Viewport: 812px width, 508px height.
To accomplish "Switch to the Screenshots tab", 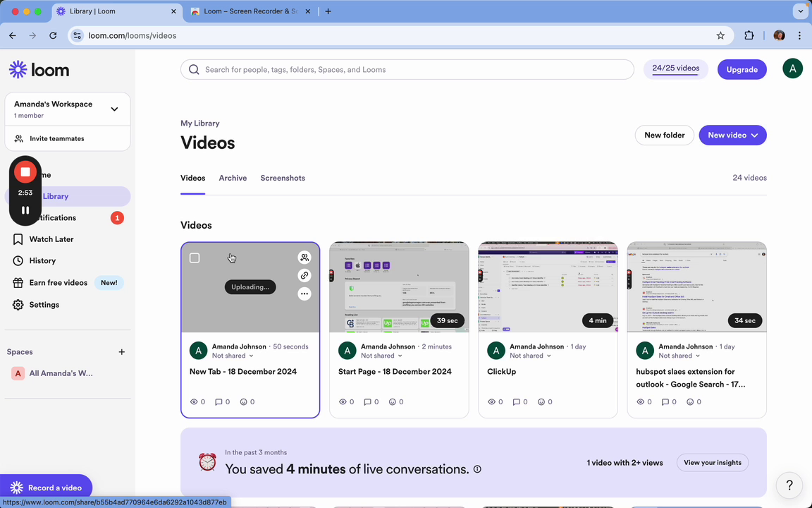I will click(283, 178).
